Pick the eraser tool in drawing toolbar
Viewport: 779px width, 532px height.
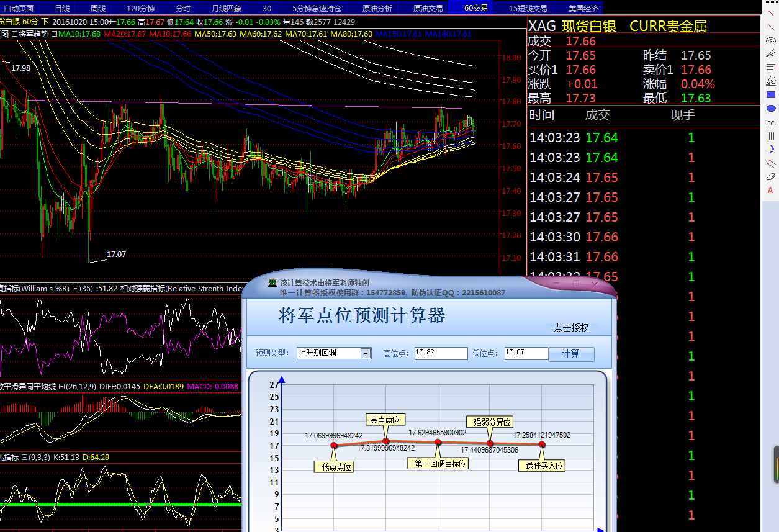[x=771, y=176]
